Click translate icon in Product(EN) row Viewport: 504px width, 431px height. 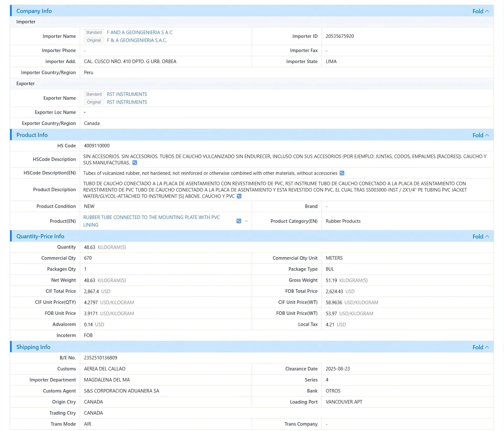(239, 221)
